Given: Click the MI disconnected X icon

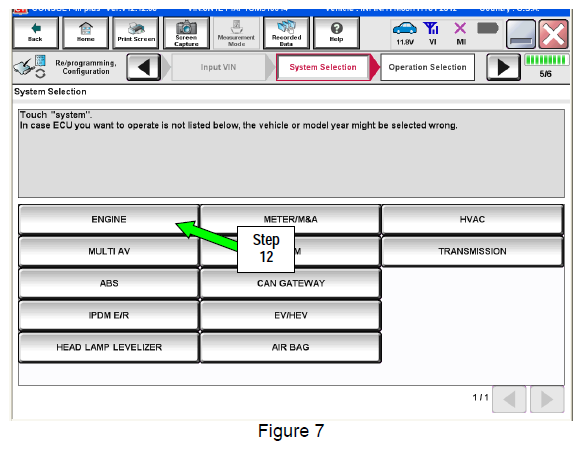Looking at the screenshot, I should (460, 29).
